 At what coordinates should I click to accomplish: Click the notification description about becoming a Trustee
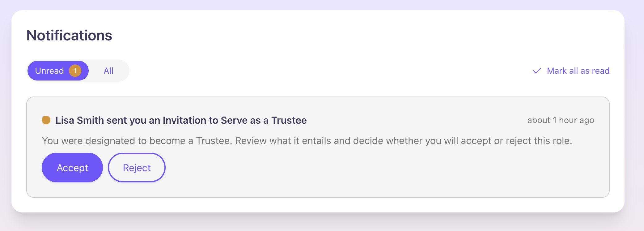click(307, 141)
